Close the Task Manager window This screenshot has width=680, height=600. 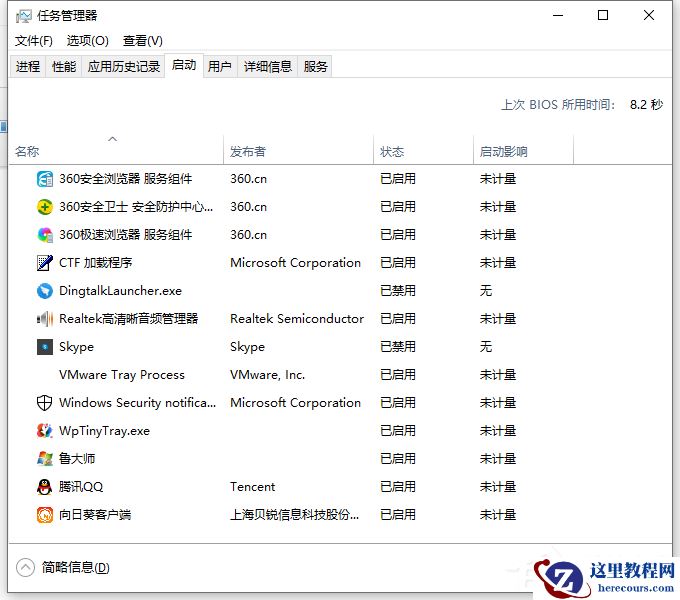coord(649,16)
